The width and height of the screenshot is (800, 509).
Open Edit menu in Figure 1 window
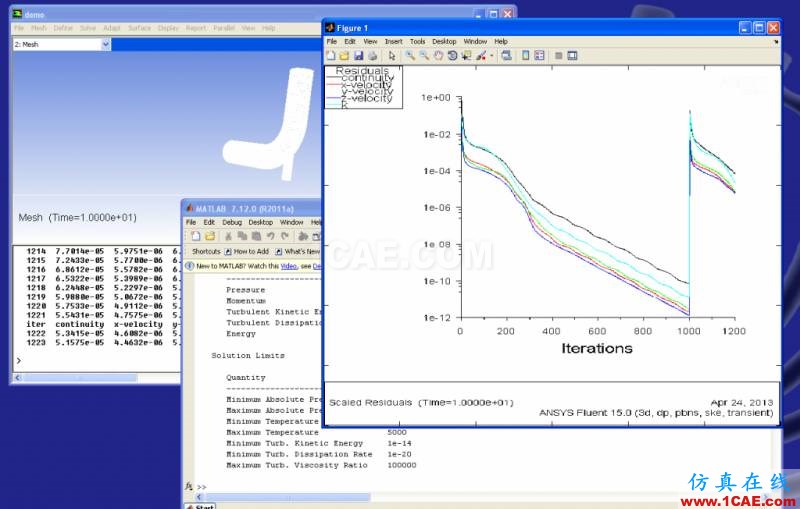pos(349,41)
